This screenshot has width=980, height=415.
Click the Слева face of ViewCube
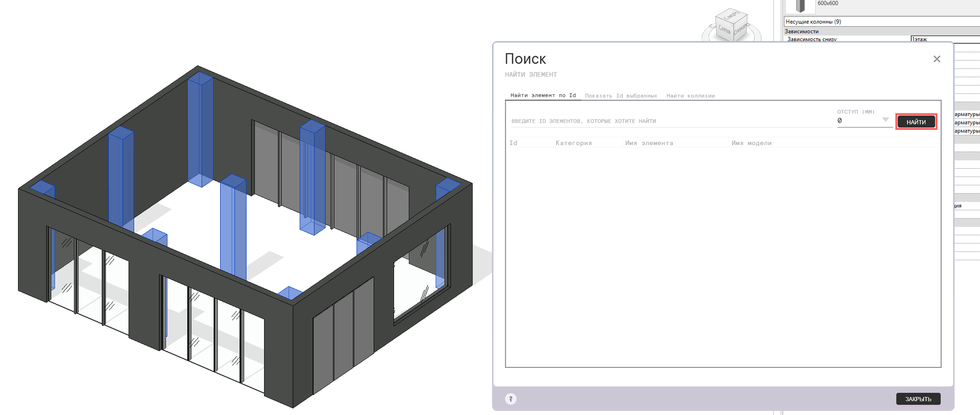point(724,31)
